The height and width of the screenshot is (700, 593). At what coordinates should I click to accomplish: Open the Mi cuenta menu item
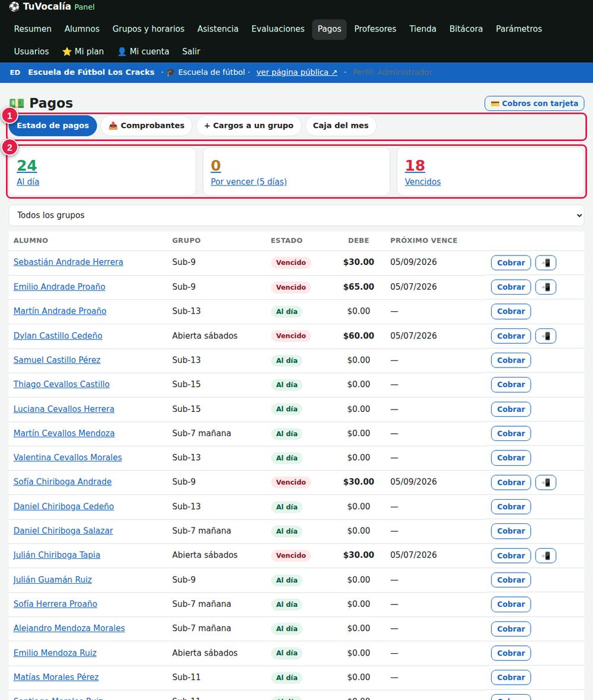(144, 52)
